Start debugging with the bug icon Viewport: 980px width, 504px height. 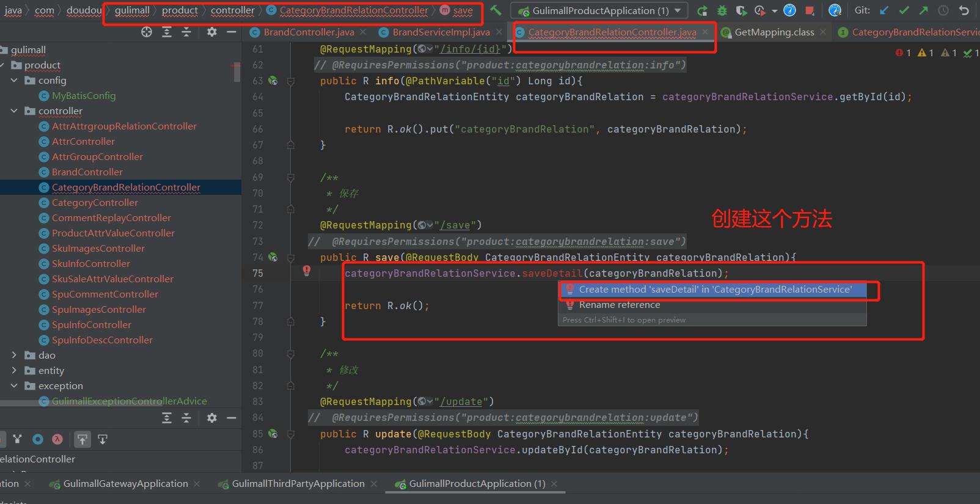tap(722, 10)
